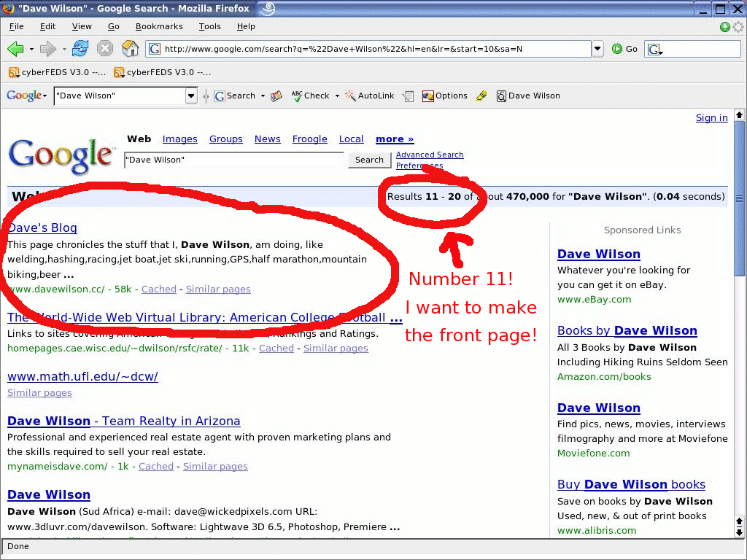Click the site icon in the address bar
Screen dimensions: 747x560
pos(155,49)
